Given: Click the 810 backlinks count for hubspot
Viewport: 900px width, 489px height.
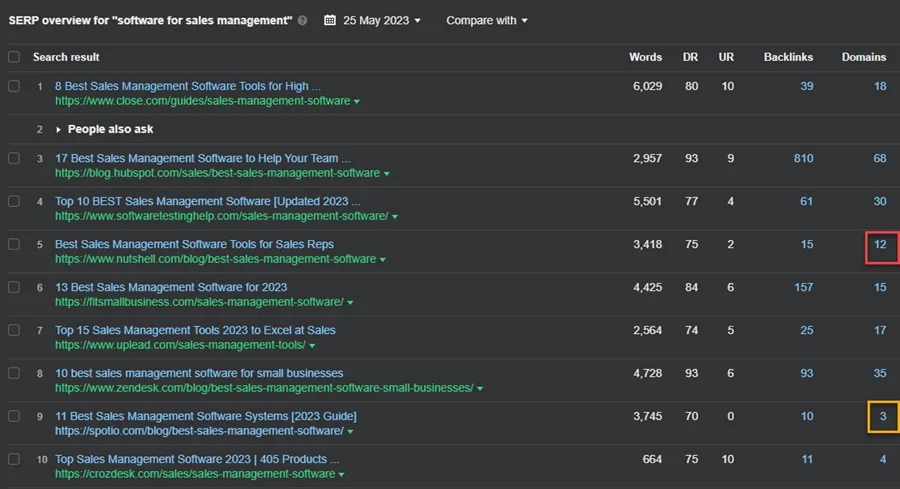Looking at the screenshot, I should point(804,158).
